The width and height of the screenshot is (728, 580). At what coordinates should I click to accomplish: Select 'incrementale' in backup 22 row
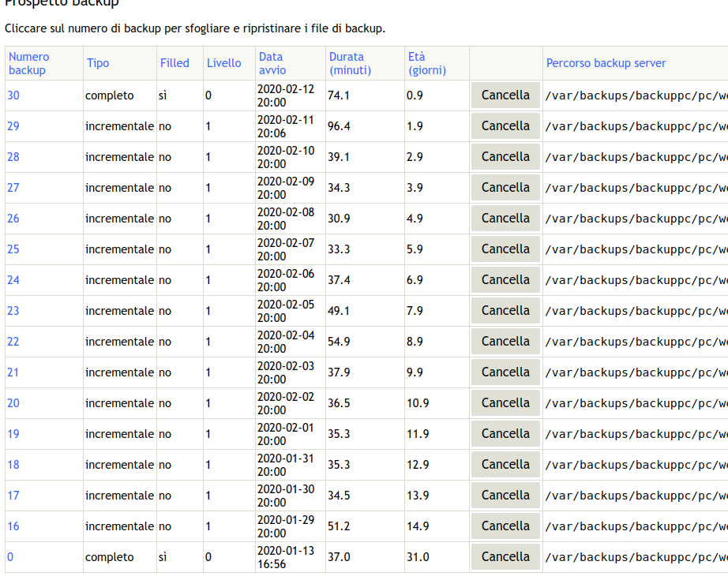tap(119, 342)
